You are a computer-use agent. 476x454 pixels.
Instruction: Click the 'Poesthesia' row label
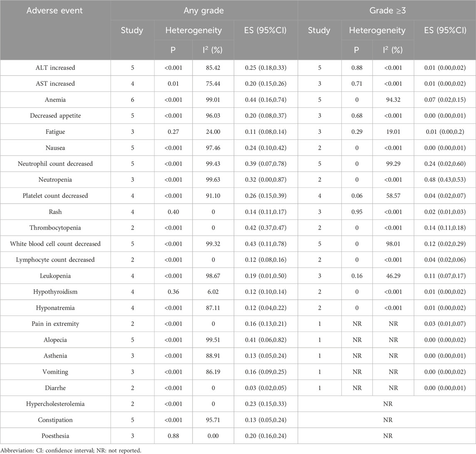55,436
